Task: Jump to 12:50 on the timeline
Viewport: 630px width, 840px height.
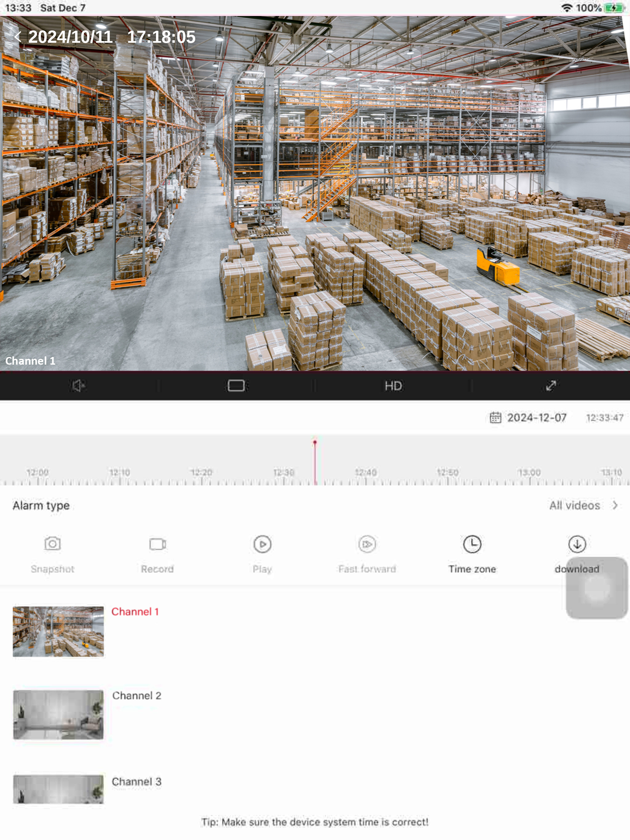Action: click(x=448, y=472)
